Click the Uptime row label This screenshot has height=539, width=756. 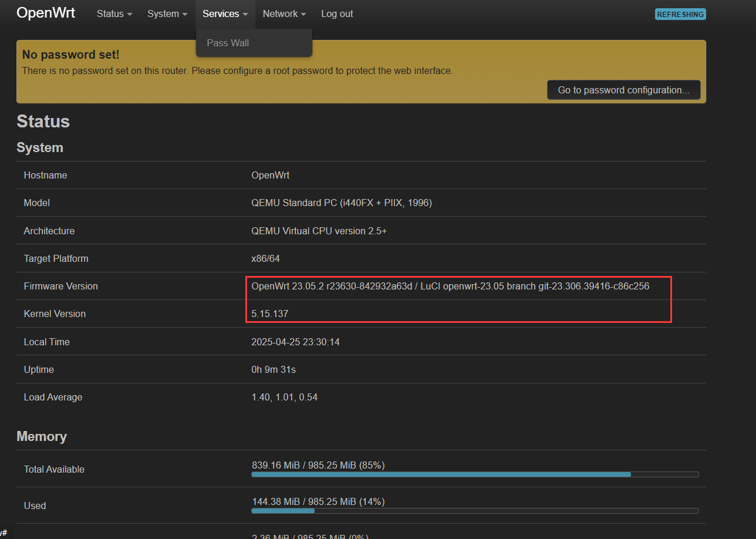(39, 369)
